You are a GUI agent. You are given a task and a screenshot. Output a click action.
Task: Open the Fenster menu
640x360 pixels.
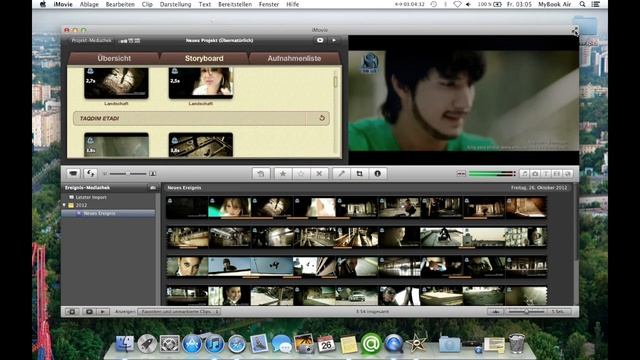[x=269, y=4]
